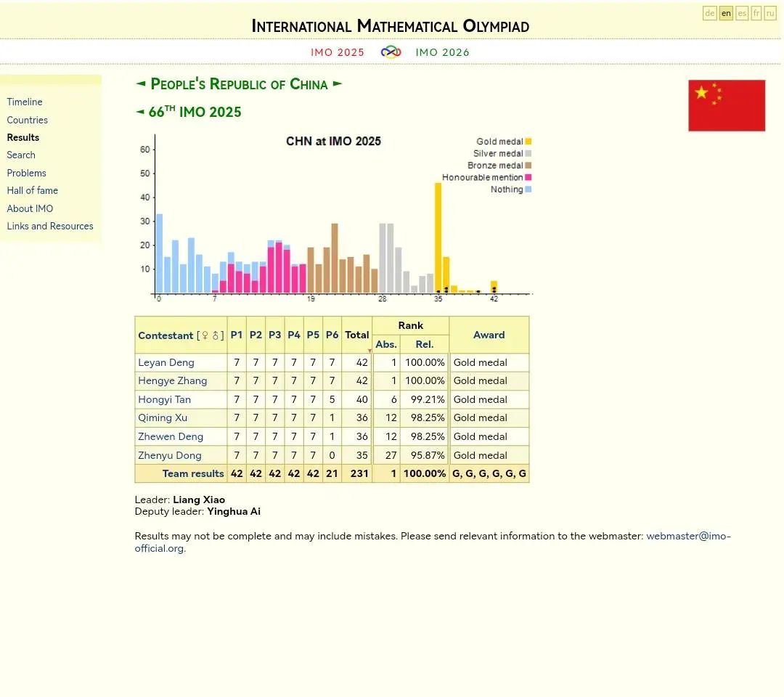Viewport: 784px width, 697px height.
Task: Switch language to Russian (ru)
Action: click(770, 13)
